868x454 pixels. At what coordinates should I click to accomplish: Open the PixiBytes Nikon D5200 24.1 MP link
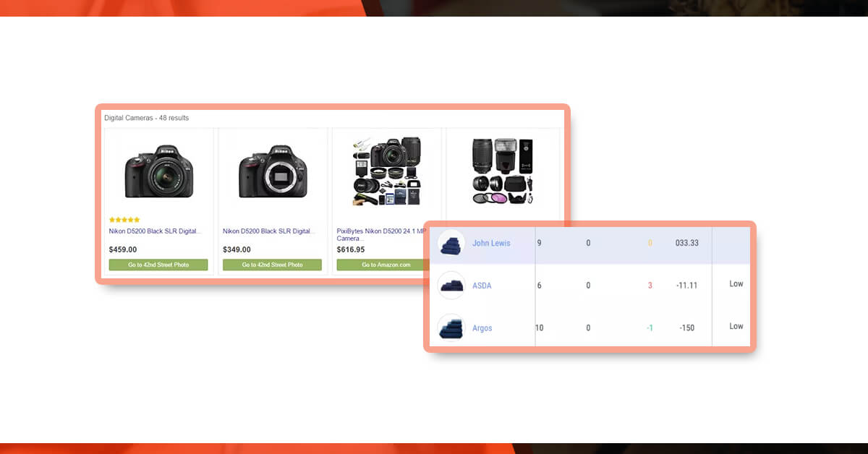381,234
